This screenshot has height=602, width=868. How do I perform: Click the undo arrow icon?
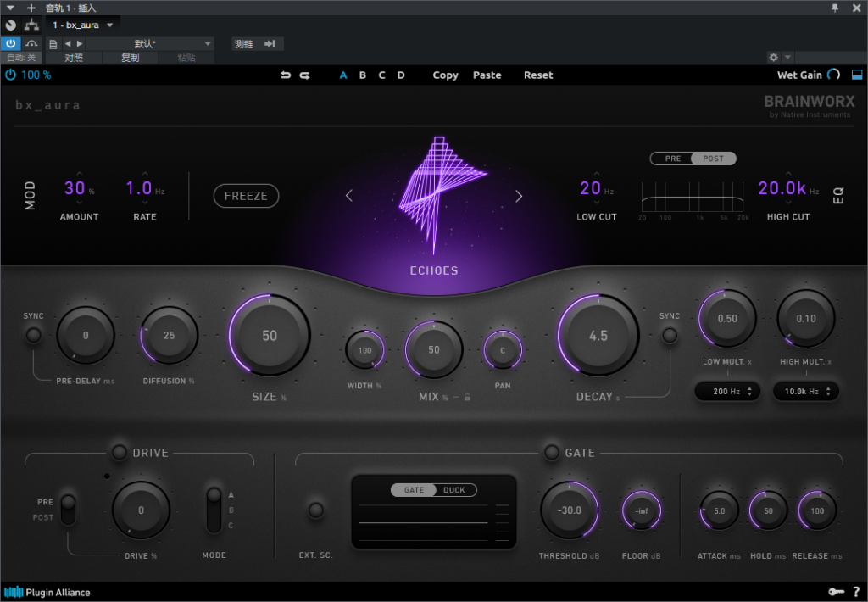pyautogui.click(x=286, y=75)
